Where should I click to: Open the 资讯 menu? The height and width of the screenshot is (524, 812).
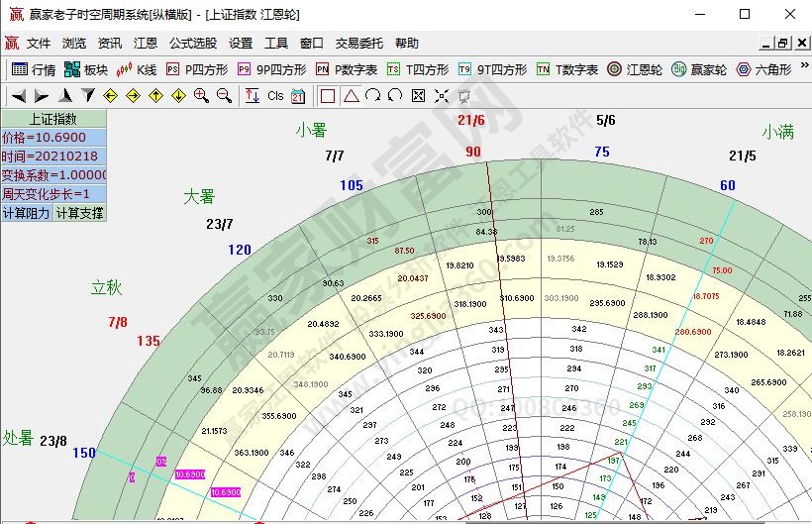(110, 43)
